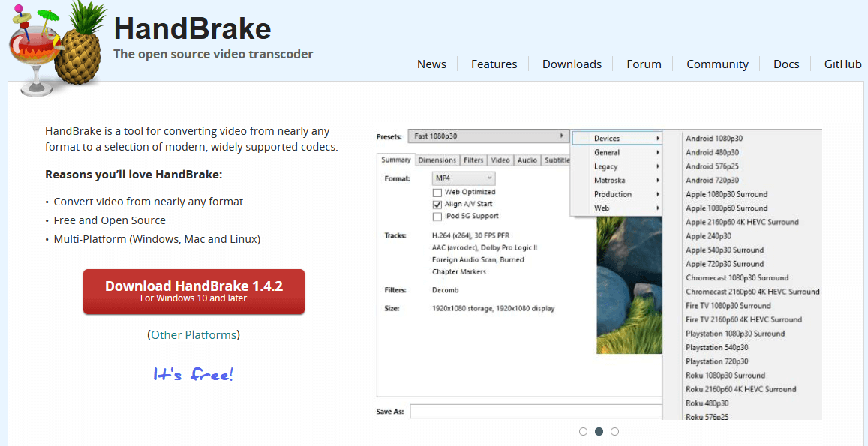Screen dimensions: 868x446
Task: Click the HandBrake cocktail and pineapple logo
Action: [58, 49]
